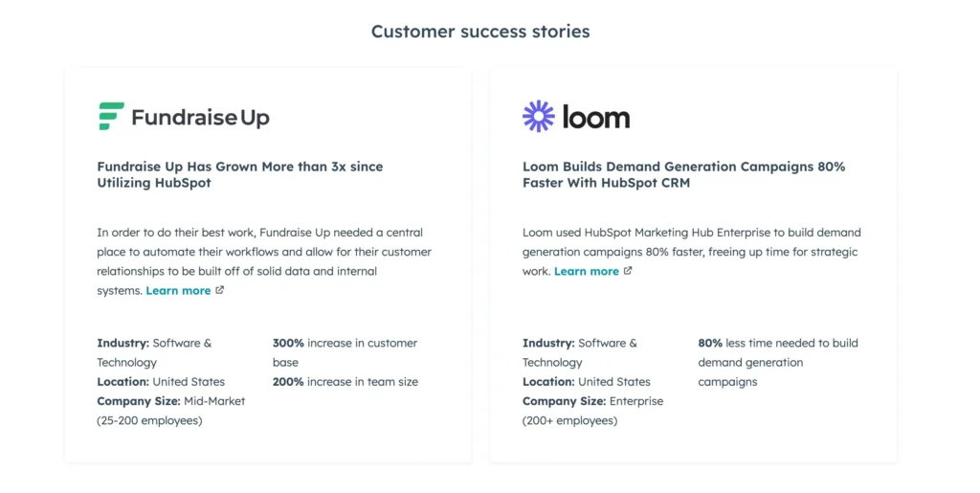Screen dimensions: 980x493
Task: Click the Loom description paragraph
Action: point(691,242)
